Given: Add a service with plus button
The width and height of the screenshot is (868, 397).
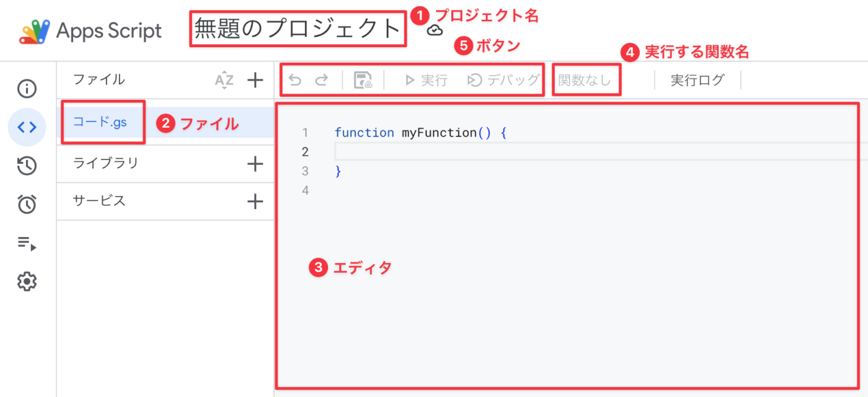Looking at the screenshot, I should [x=255, y=201].
